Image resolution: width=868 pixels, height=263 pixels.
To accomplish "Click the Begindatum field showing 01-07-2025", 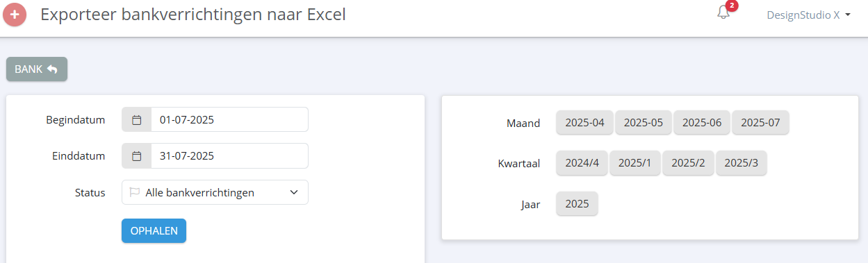I will 229,119.
